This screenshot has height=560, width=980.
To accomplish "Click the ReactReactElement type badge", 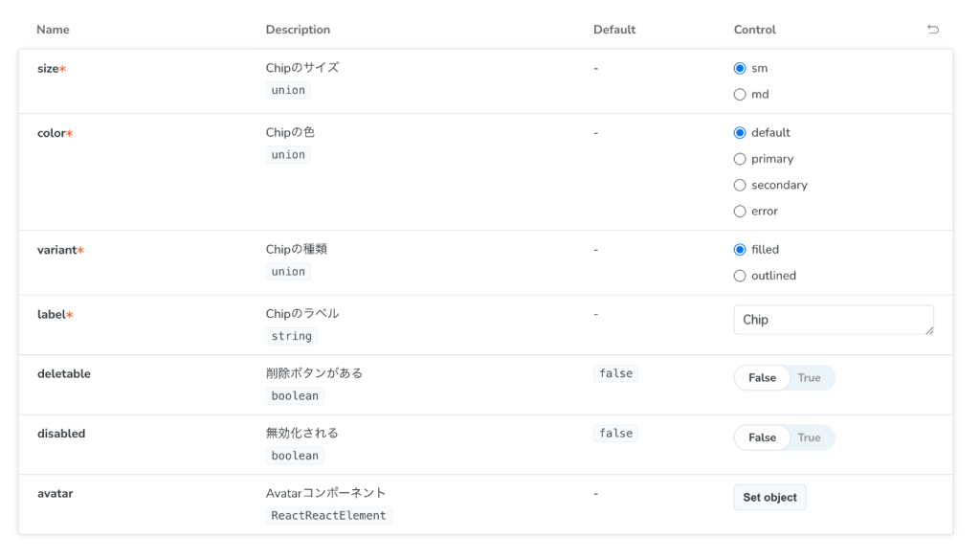I will 328,516.
